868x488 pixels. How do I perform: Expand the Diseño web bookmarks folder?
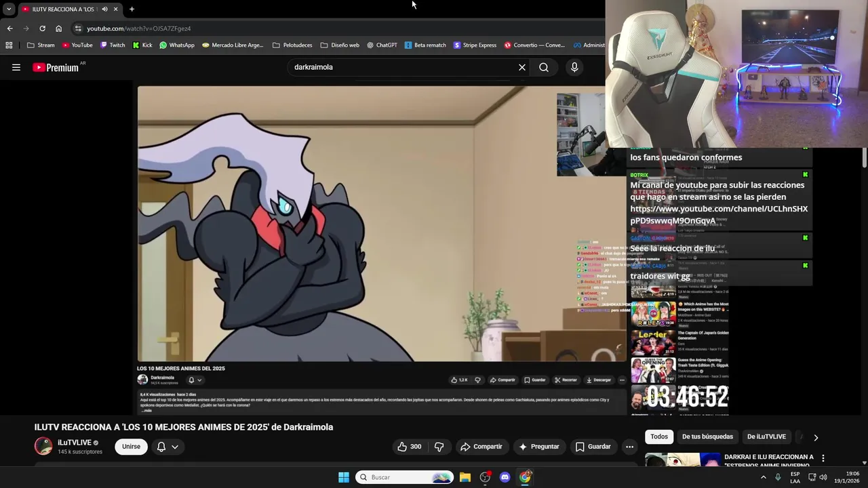(340, 45)
